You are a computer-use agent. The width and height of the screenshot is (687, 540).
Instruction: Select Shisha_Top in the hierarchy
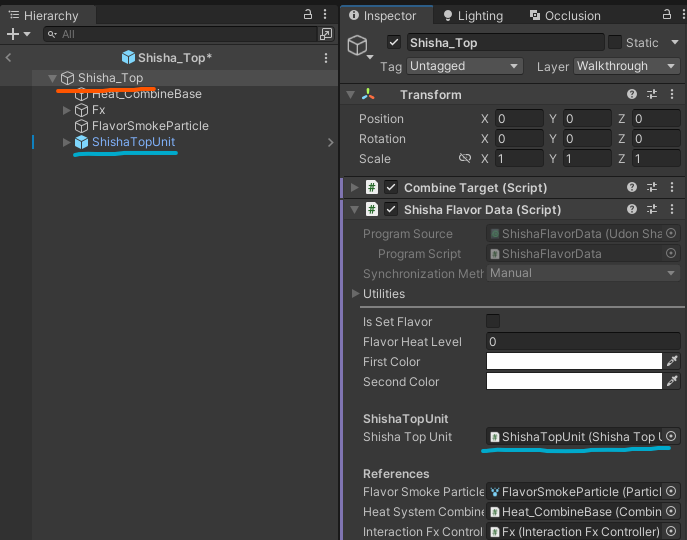click(x=110, y=78)
